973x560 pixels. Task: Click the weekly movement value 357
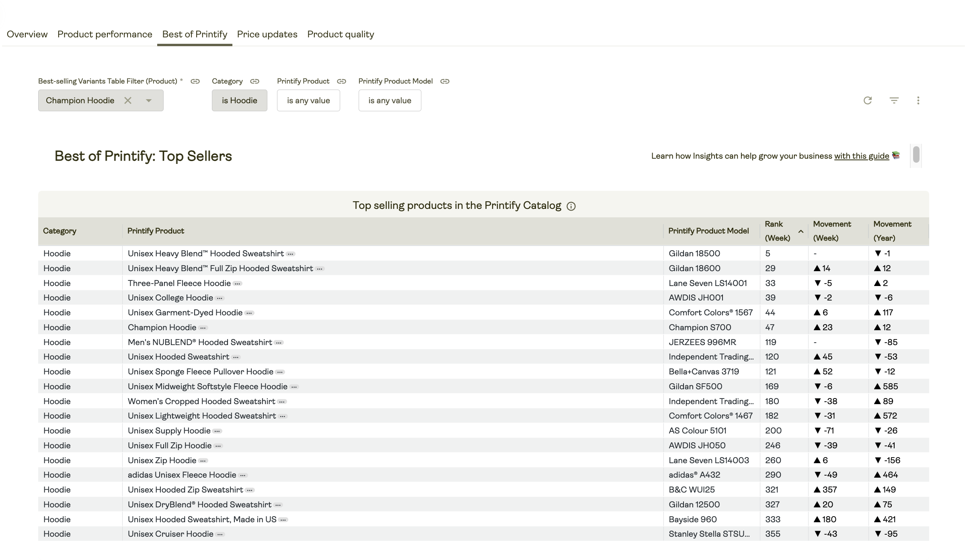tap(825, 490)
